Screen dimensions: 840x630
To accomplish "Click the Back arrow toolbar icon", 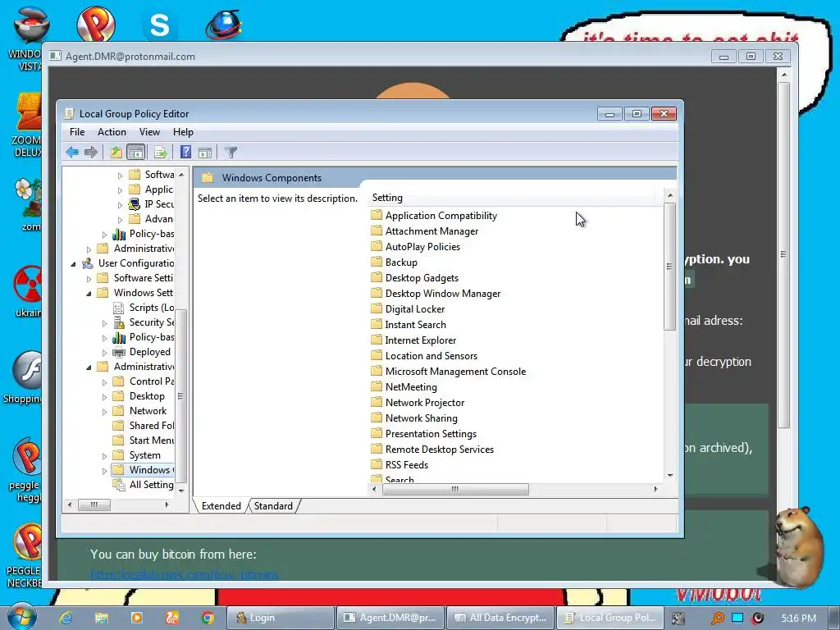I will [x=72, y=152].
